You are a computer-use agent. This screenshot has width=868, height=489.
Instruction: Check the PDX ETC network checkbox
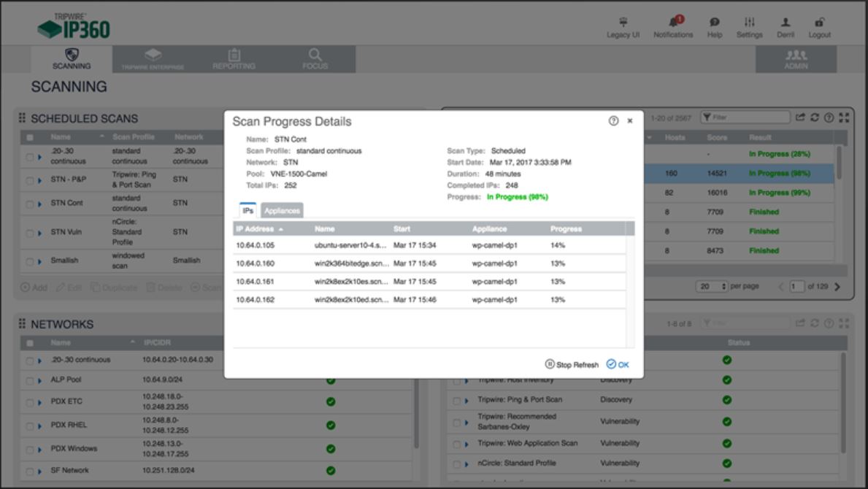30,403
